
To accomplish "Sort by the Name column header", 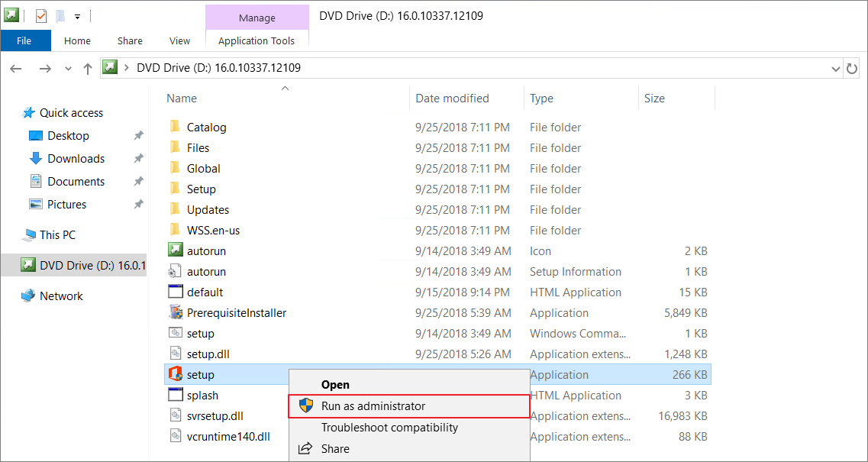I will point(182,98).
